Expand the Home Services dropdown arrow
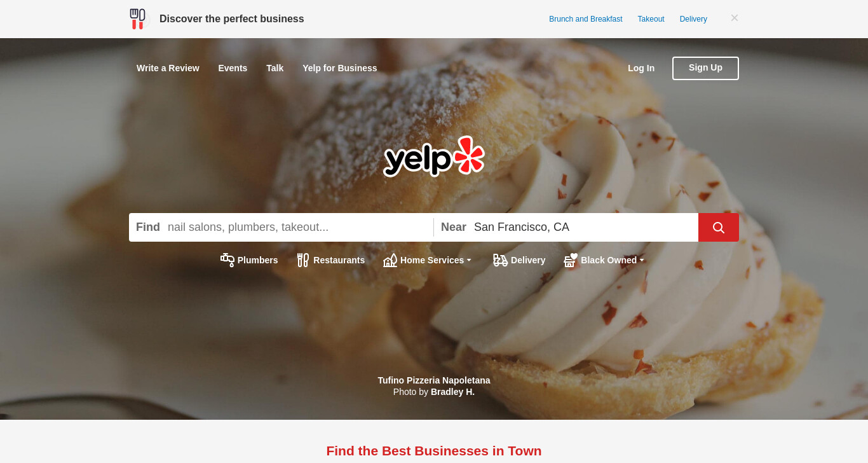868x463 pixels. (x=469, y=260)
